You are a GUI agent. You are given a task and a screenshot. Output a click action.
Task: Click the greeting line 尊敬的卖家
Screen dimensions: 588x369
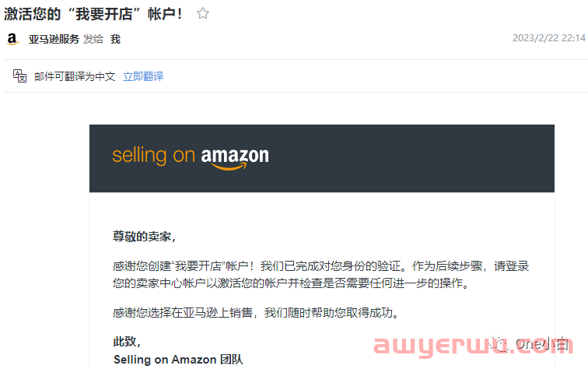[144, 237]
